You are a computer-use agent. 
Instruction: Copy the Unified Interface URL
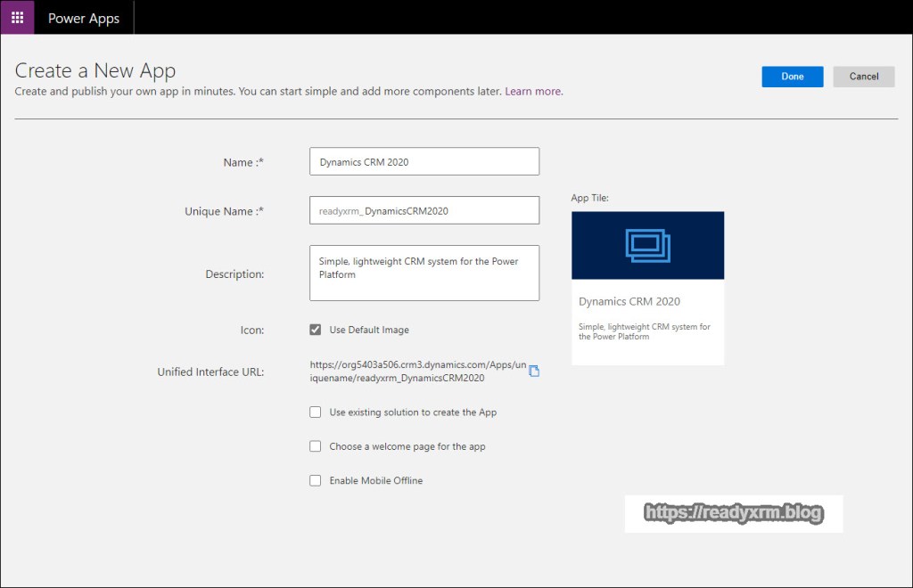534,371
